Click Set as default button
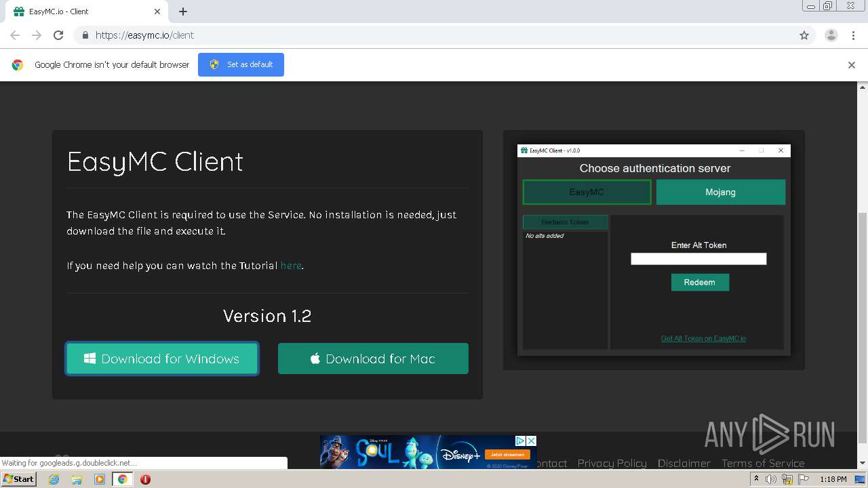Screen dimensions: 868x488 click(241, 64)
